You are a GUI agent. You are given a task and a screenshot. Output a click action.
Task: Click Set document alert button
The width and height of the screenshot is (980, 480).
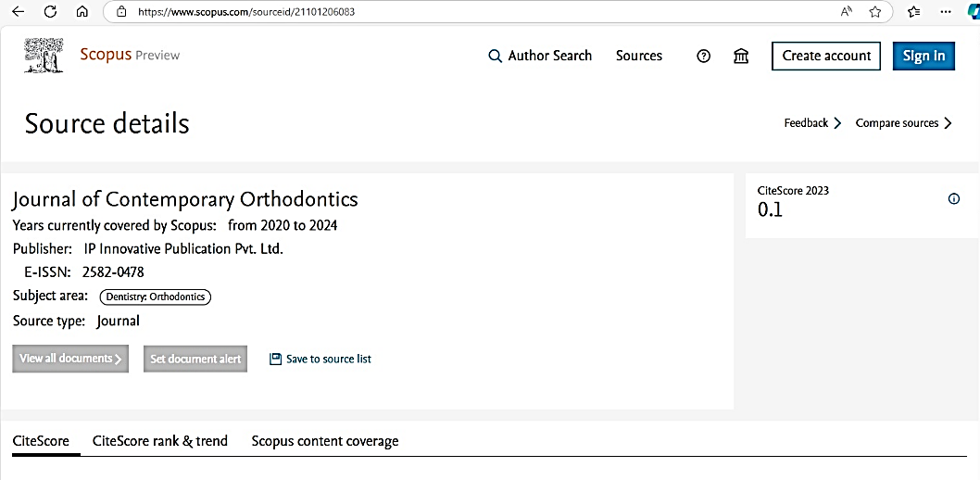[195, 359]
